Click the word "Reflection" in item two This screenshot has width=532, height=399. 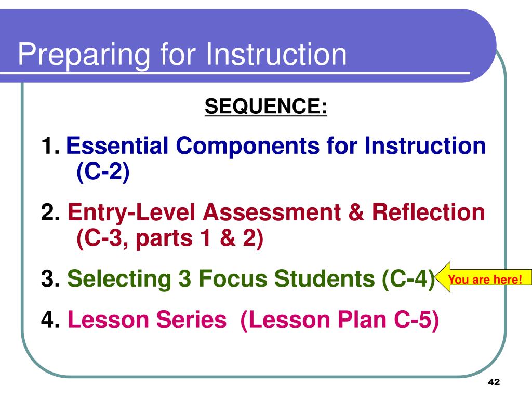[429, 212]
